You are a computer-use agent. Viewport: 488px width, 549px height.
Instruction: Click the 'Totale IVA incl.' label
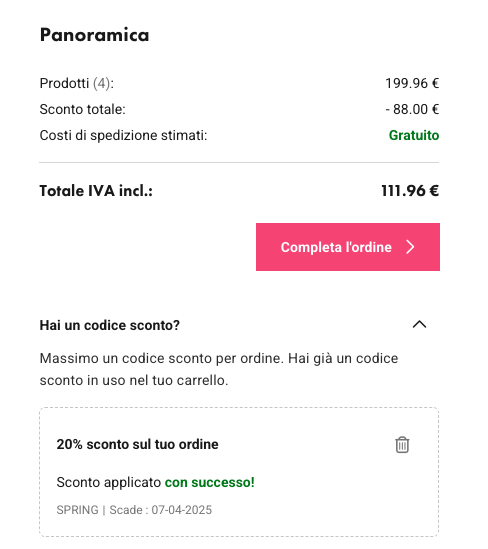tap(96, 191)
